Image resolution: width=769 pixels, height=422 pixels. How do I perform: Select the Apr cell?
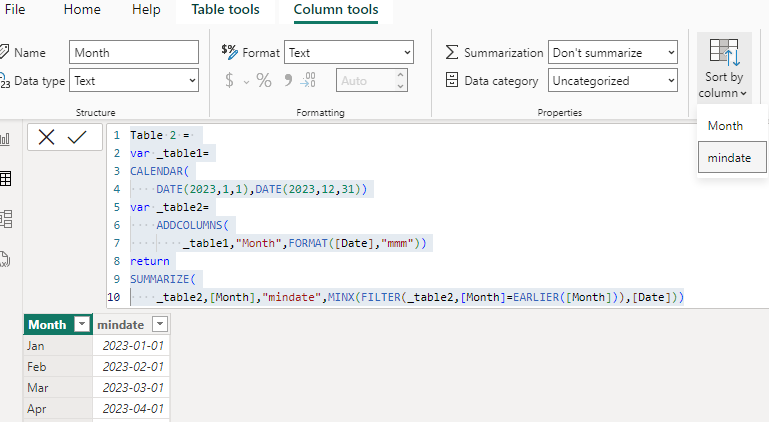tap(58, 409)
